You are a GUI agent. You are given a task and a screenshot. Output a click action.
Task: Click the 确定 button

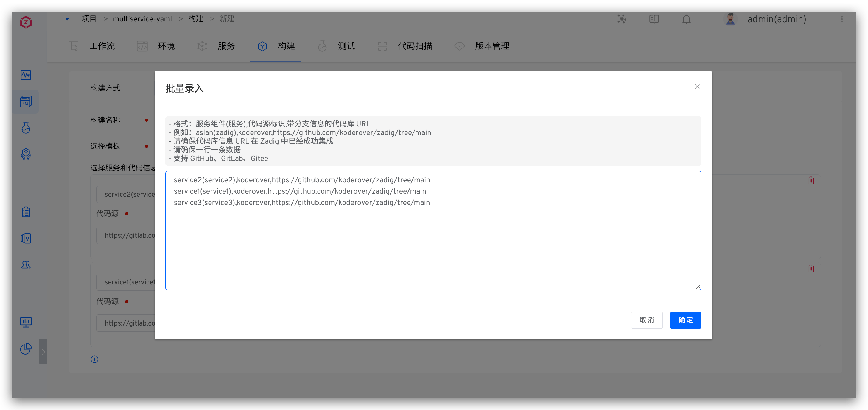(685, 320)
